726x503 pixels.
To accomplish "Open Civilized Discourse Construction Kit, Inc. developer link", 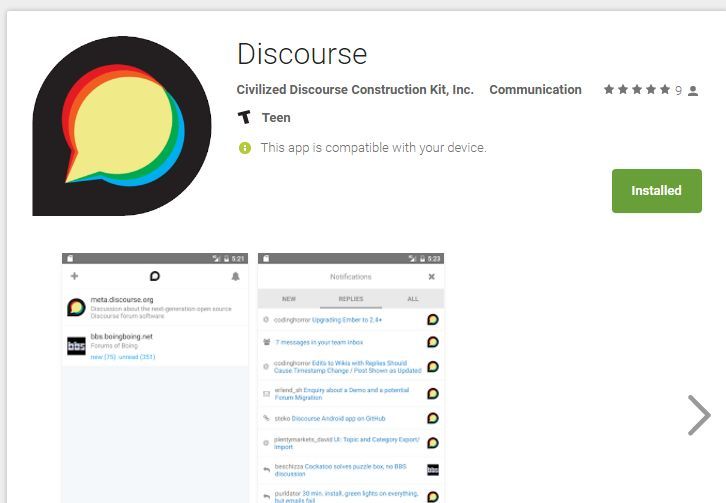I will 355,89.
